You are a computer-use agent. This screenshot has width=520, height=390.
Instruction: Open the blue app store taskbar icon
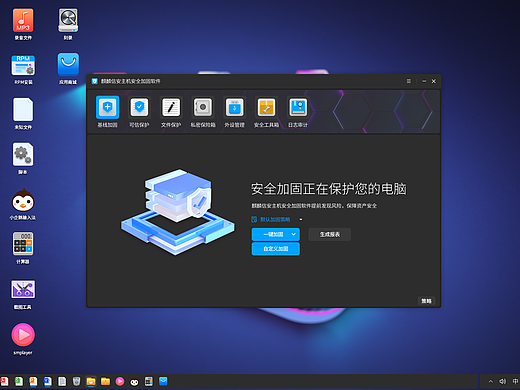(x=163, y=381)
